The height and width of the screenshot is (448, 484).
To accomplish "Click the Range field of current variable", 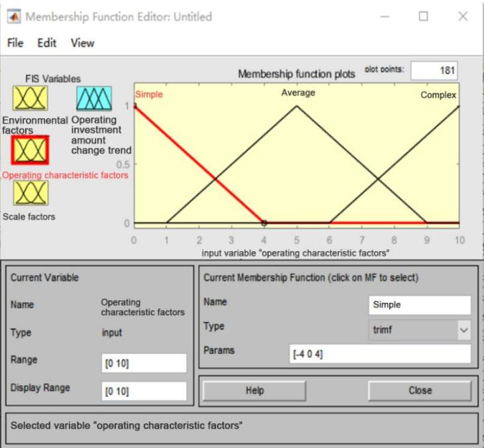I will point(144,363).
